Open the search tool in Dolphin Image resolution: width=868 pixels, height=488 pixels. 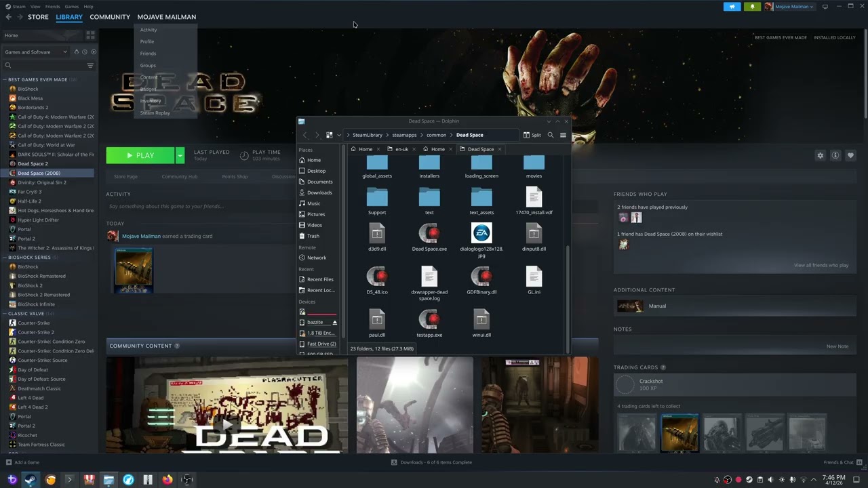click(551, 135)
